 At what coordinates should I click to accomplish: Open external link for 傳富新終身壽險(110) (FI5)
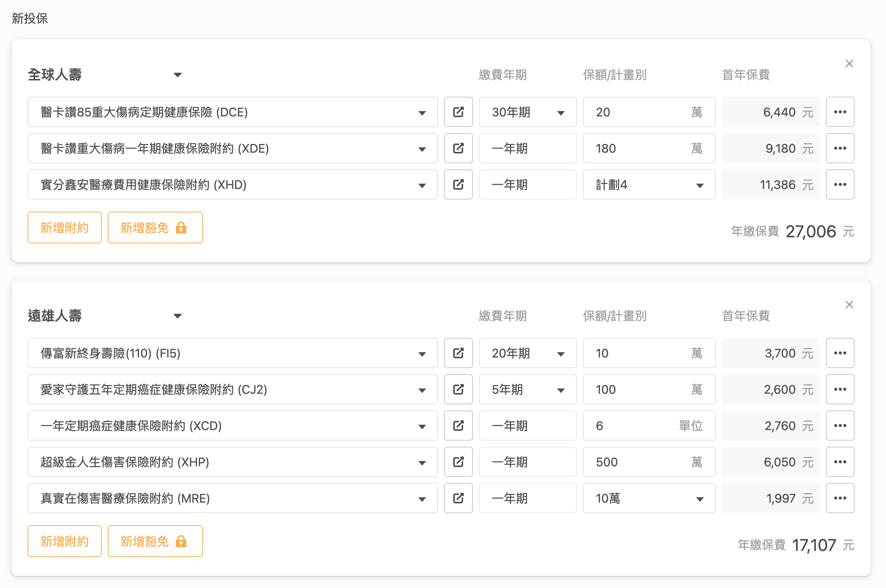(x=458, y=353)
